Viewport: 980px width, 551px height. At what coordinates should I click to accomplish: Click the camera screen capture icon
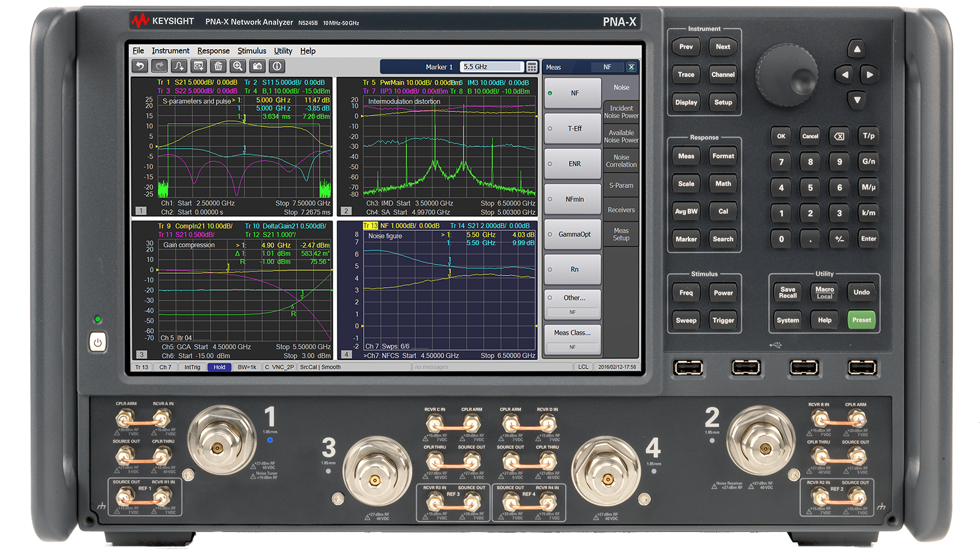[258, 66]
